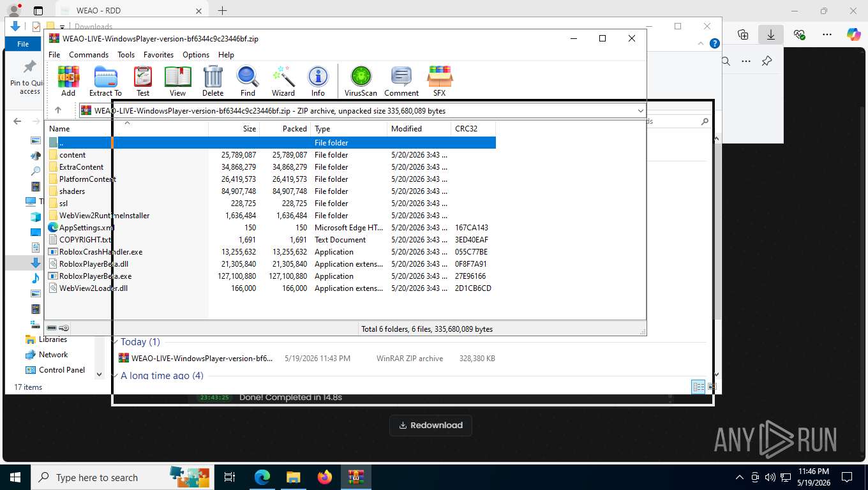Viewport: 868px width, 490px height.
Task: Open Firefox from the taskbar
Action: (325, 477)
